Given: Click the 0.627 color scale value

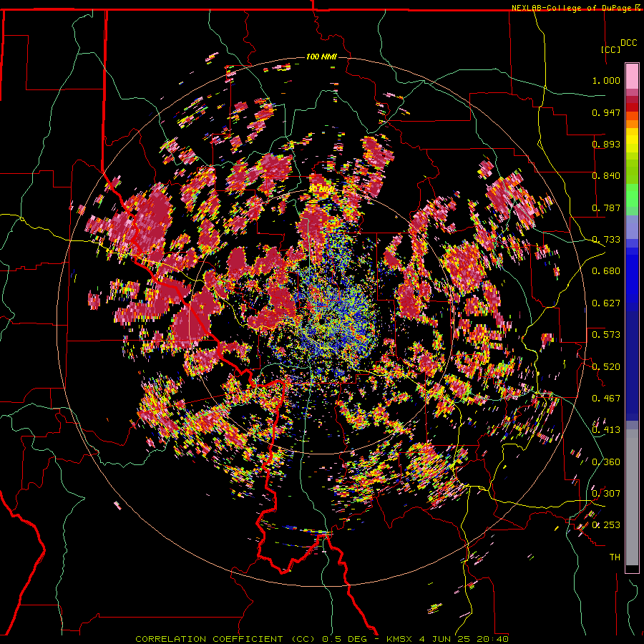Looking at the screenshot, I should point(606,303).
